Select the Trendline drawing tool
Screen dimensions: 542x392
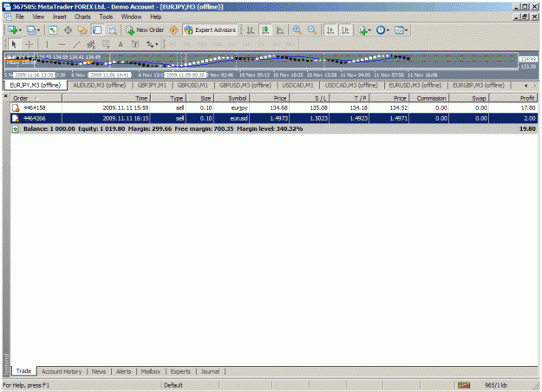pyautogui.click(x=76, y=44)
